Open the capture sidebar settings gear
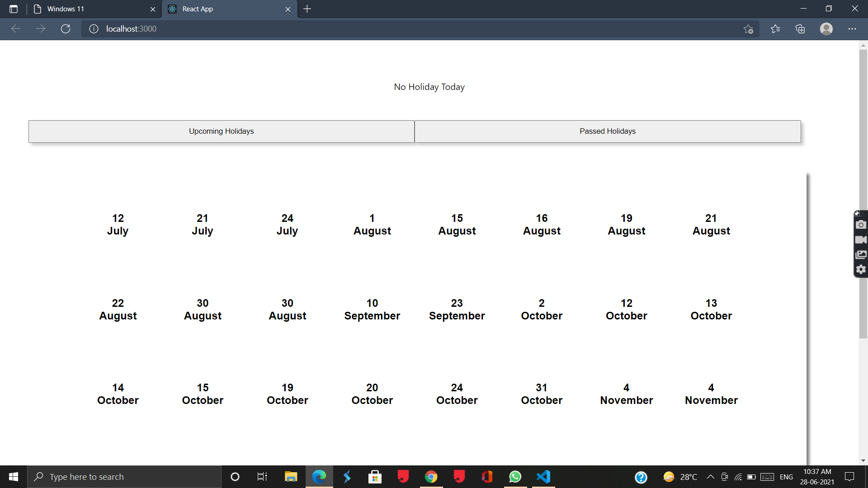The image size is (868, 488). [861, 269]
